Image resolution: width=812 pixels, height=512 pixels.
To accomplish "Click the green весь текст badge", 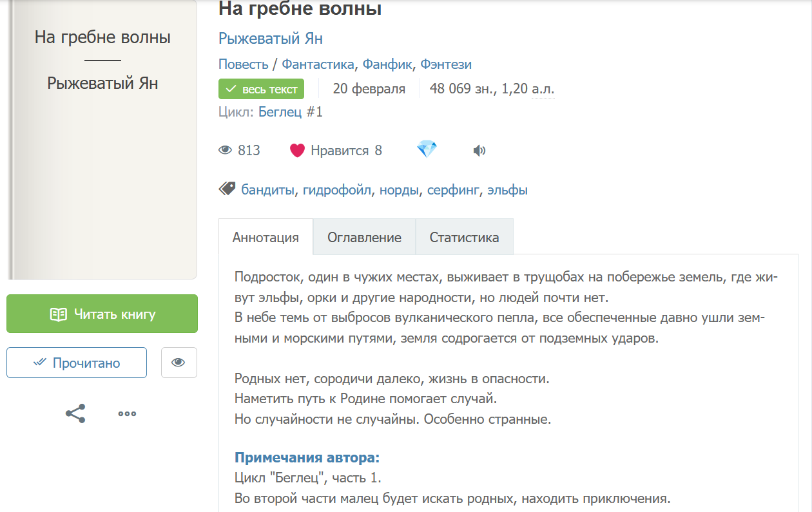I will (x=261, y=89).
